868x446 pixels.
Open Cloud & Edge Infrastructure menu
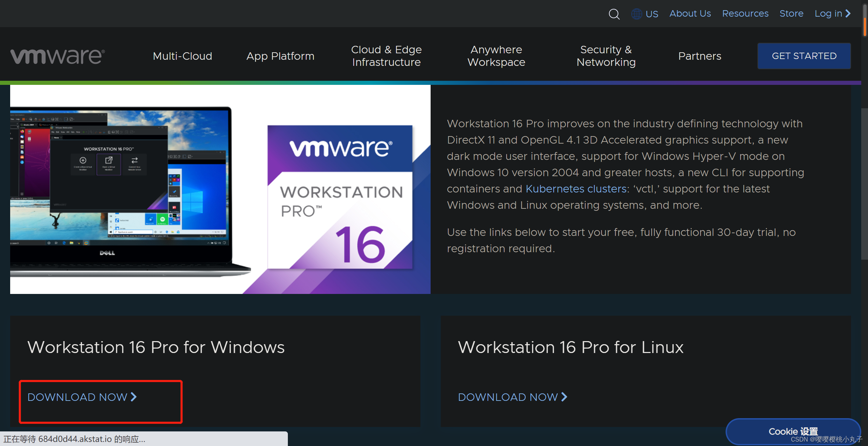tap(387, 56)
